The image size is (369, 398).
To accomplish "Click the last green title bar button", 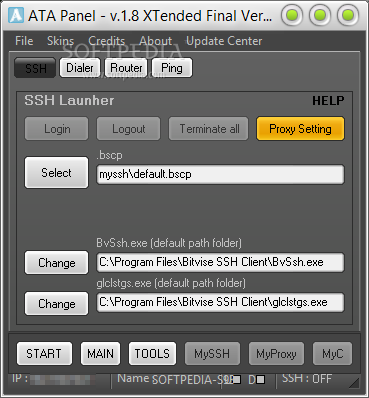I will point(348,15).
